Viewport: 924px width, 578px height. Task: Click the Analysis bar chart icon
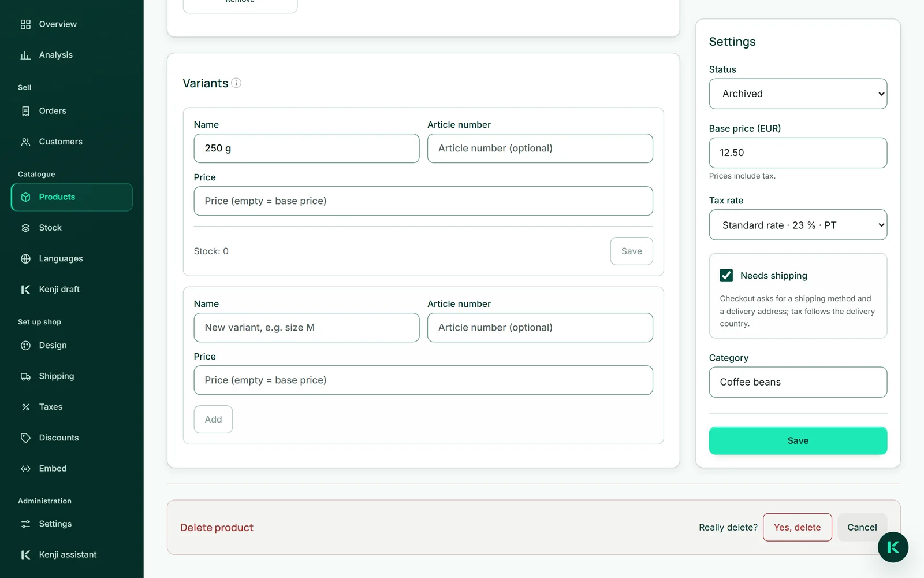pyautogui.click(x=25, y=55)
